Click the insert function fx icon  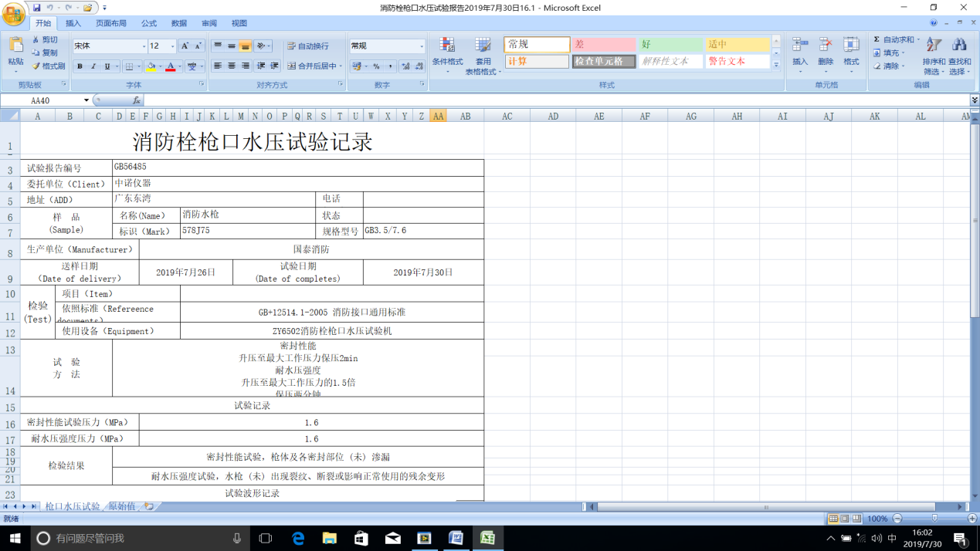(x=136, y=100)
